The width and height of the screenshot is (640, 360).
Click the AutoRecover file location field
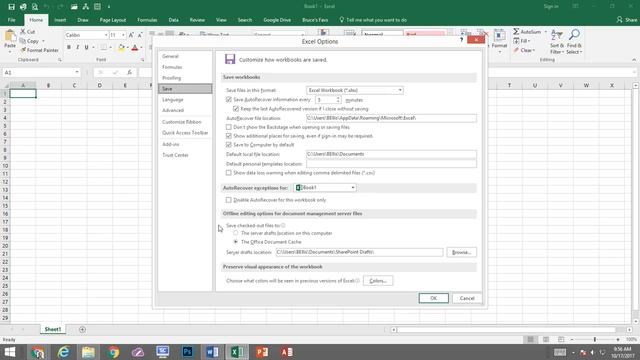[x=391, y=118]
